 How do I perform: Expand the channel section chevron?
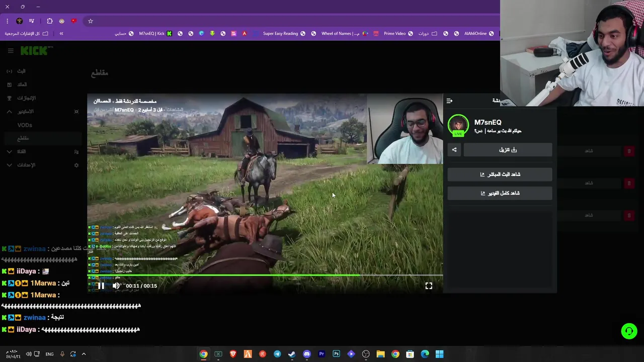coord(9,151)
